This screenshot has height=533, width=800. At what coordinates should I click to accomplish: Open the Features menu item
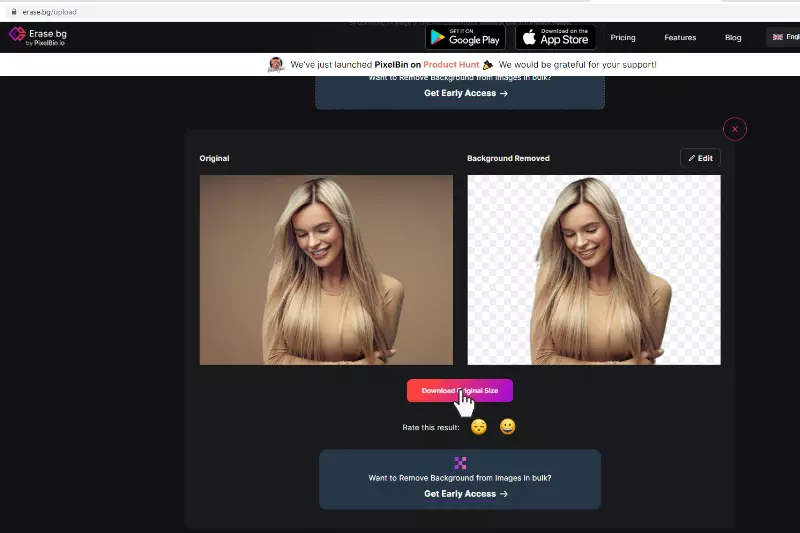(x=680, y=37)
